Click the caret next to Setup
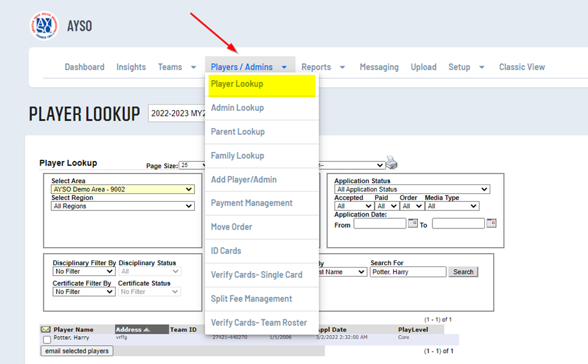The image size is (588, 364). click(x=481, y=67)
